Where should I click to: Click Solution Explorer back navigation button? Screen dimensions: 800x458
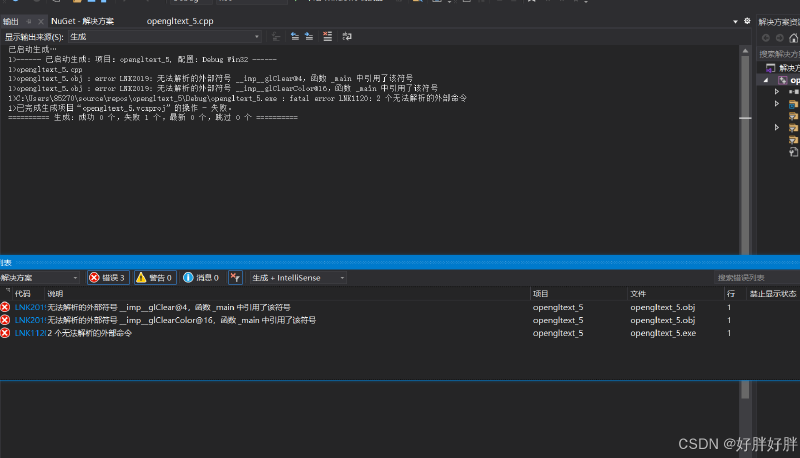(x=766, y=38)
